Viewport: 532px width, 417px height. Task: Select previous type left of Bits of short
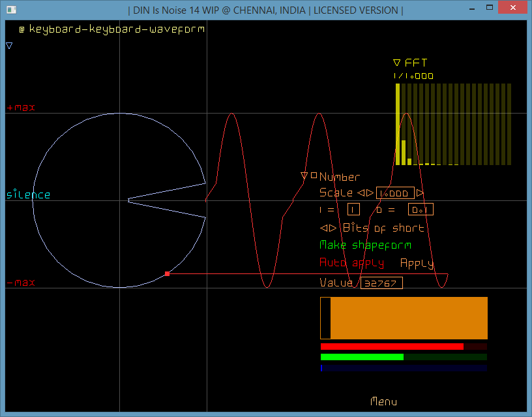(x=323, y=228)
